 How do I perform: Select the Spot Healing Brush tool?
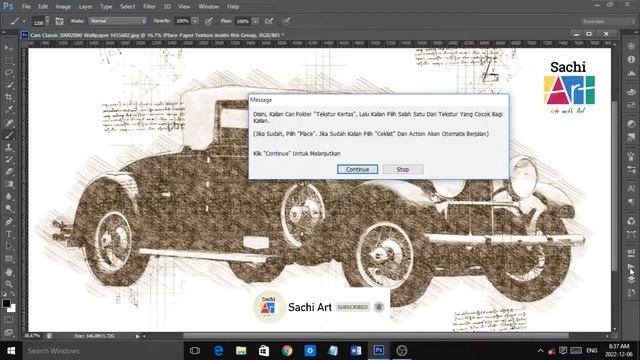[9, 122]
